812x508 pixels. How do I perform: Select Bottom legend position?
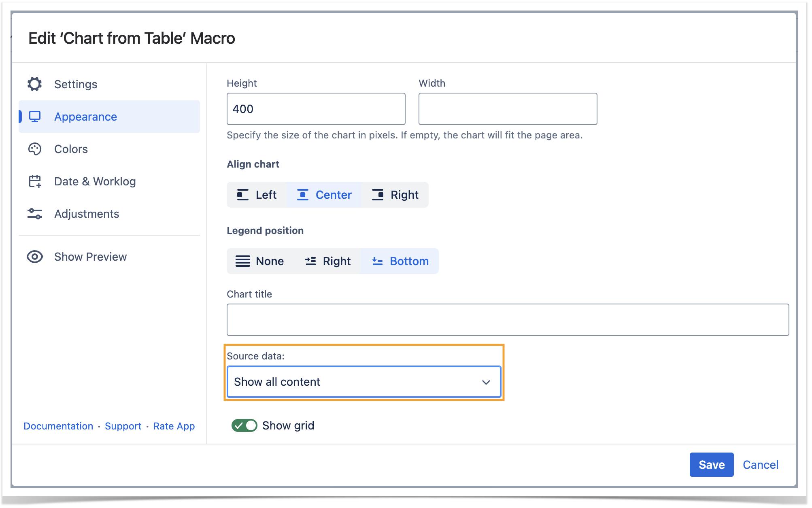coord(400,261)
